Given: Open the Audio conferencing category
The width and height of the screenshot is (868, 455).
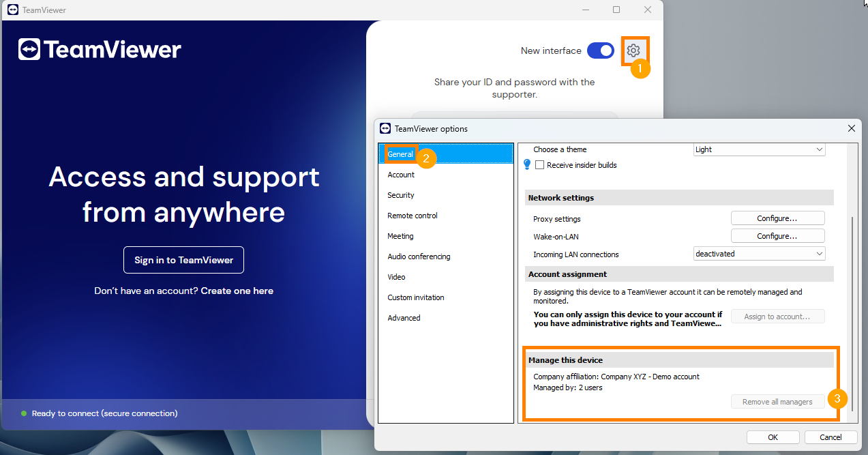Looking at the screenshot, I should 446,256.
